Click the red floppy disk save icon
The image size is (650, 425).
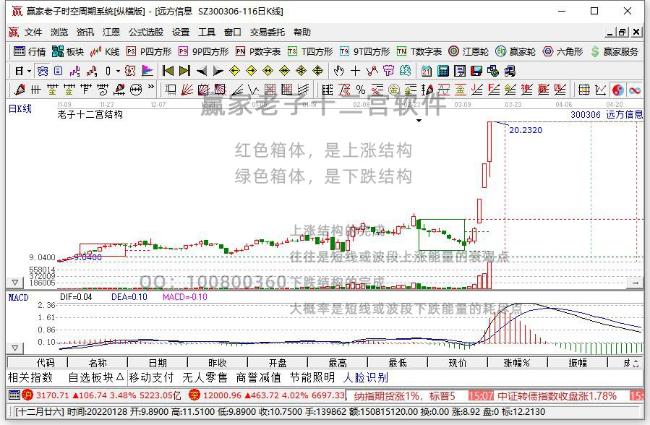point(476,71)
